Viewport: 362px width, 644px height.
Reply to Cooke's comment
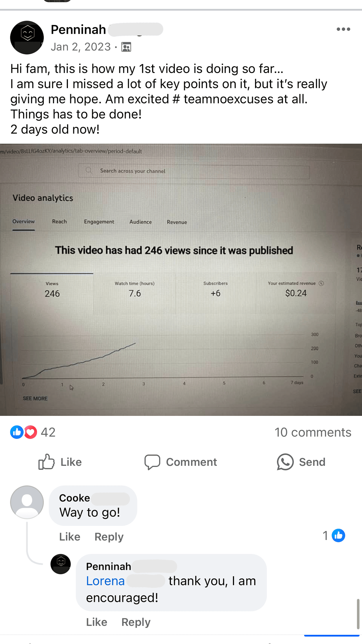[x=109, y=537]
